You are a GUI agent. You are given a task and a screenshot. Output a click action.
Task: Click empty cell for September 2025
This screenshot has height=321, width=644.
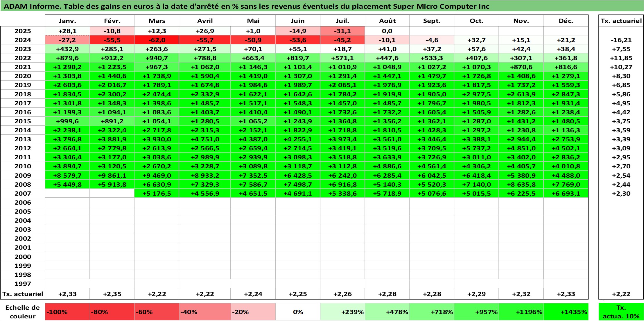pos(432,31)
